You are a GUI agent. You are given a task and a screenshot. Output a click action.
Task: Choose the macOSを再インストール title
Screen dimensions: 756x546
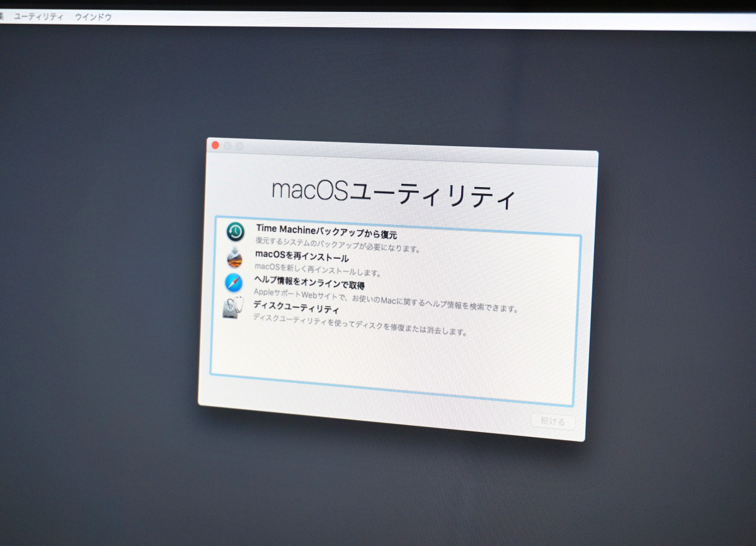click(x=302, y=258)
